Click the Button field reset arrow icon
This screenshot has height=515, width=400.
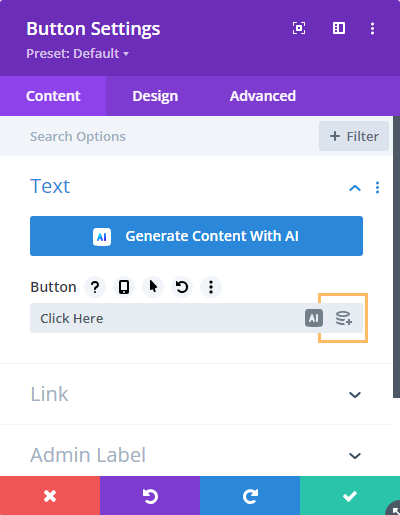182,287
